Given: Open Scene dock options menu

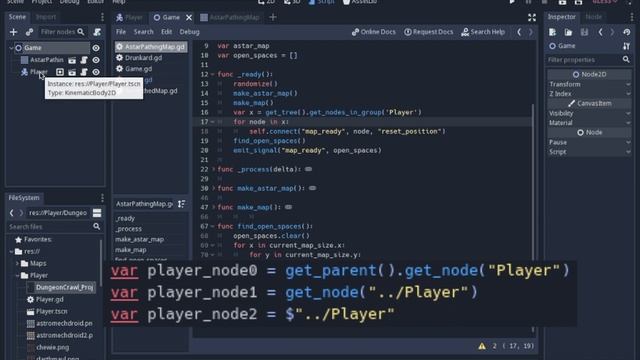Looking at the screenshot, I should click(x=102, y=17).
